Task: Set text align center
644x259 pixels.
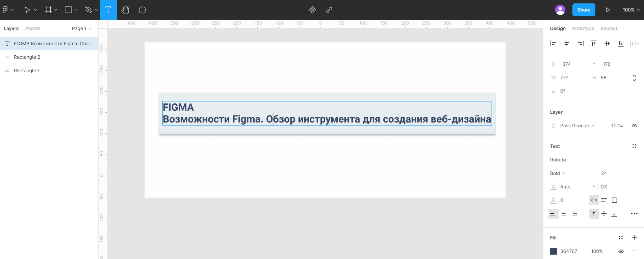Action: click(x=564, y=214)
